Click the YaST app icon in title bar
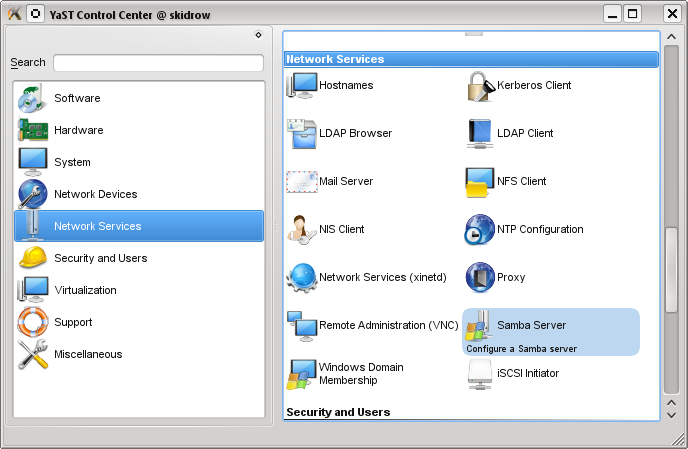This screenshot has width=688, height=449. 14,14
